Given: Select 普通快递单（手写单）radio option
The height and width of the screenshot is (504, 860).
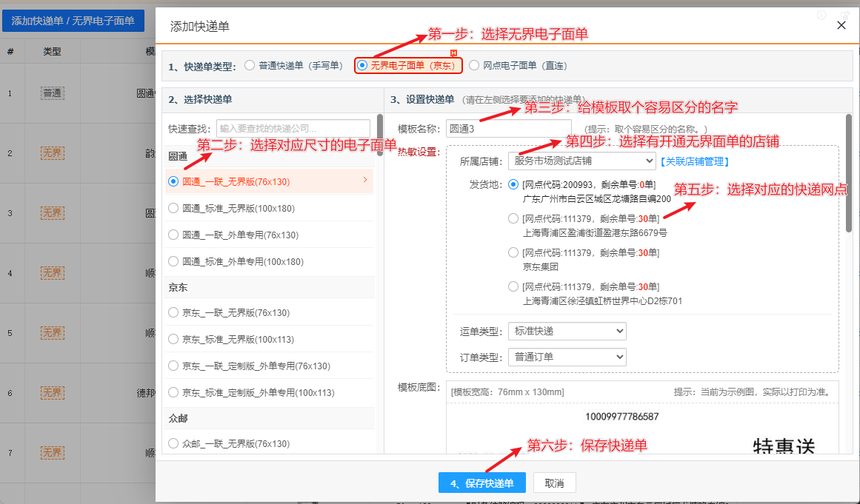Looking at the screenshot, I should pos(250,66).
